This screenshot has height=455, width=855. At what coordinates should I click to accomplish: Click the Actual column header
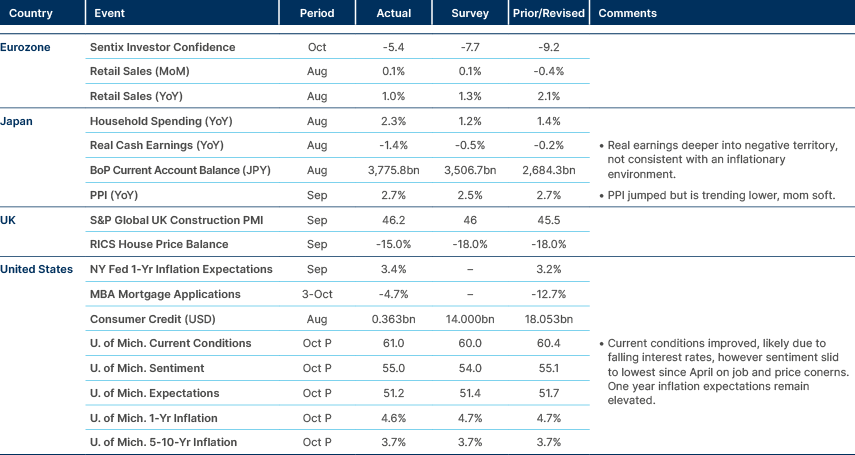(394, 14)
